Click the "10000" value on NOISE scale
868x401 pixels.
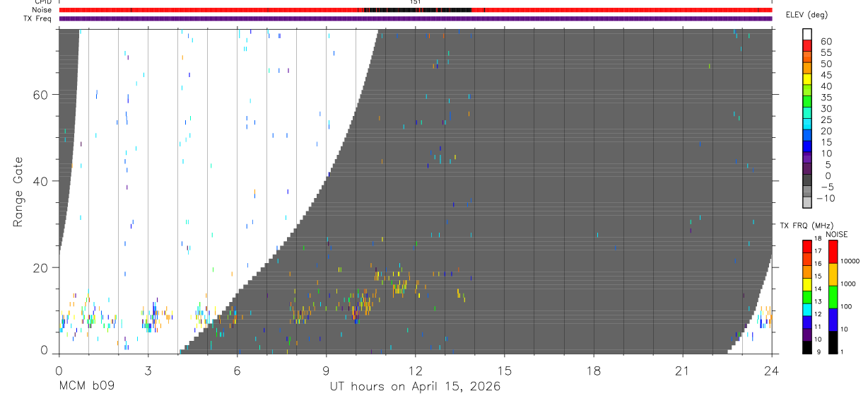coord(850,262)
